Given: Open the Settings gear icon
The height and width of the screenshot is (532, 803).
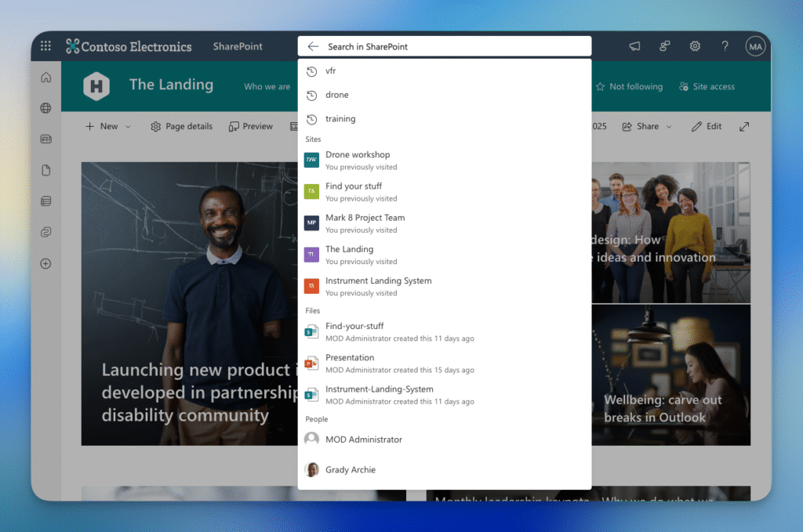Looking at the screenshot, I should 695,46.
